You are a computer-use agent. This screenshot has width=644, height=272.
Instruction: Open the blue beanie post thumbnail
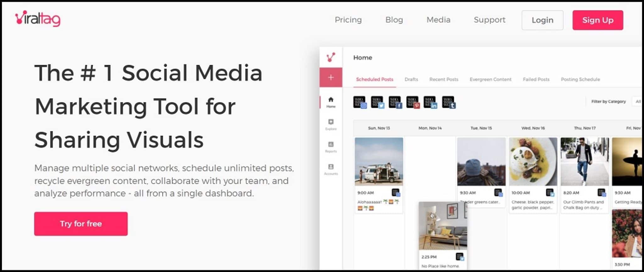coord(481,162)
